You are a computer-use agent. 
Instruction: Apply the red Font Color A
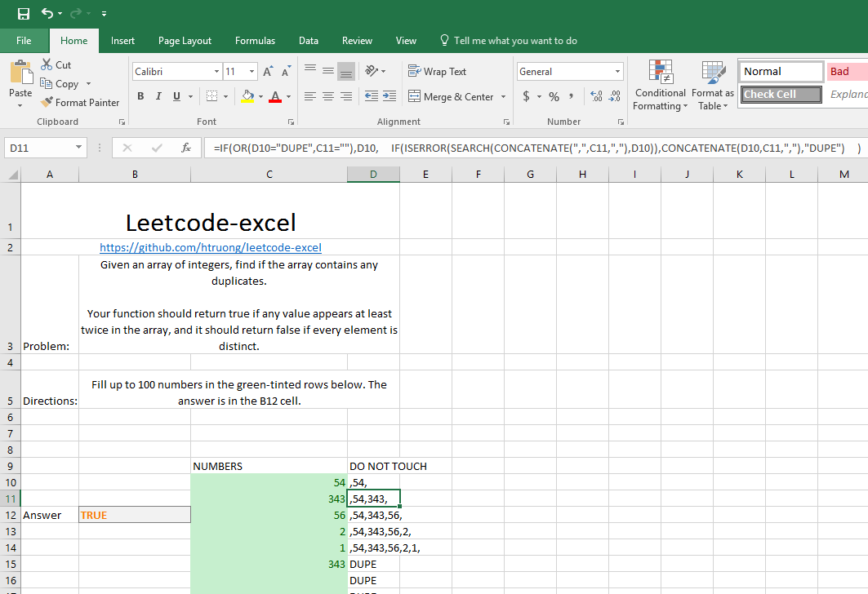(274, 96)
